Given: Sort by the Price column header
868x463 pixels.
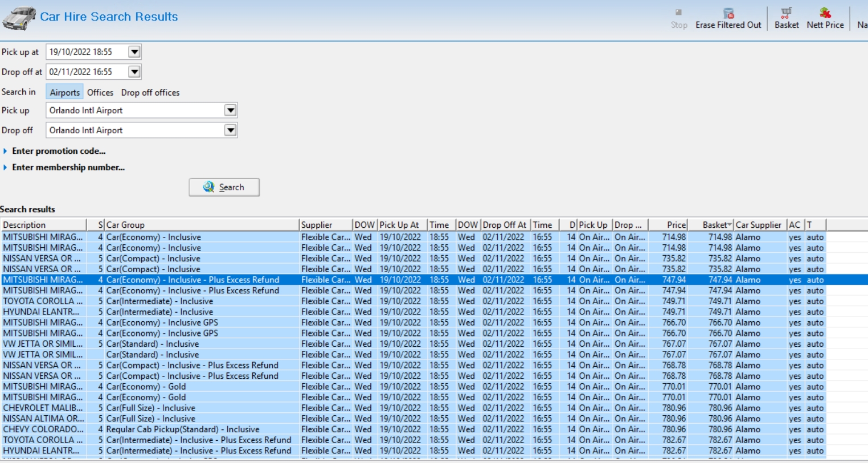Looking at the screenshot, I should click(x=669, y=225).
